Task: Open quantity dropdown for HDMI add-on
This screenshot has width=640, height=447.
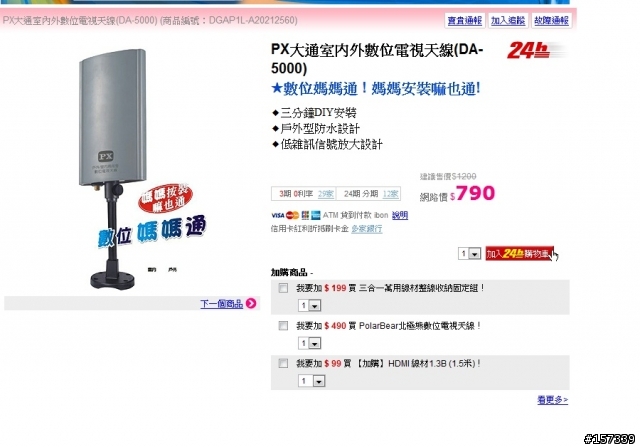Action: [312, 381]
